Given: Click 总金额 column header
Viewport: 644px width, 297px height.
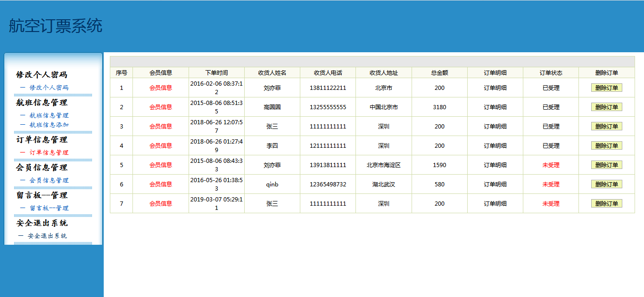Looking at the screenshot, I should [x=439, y=73].
